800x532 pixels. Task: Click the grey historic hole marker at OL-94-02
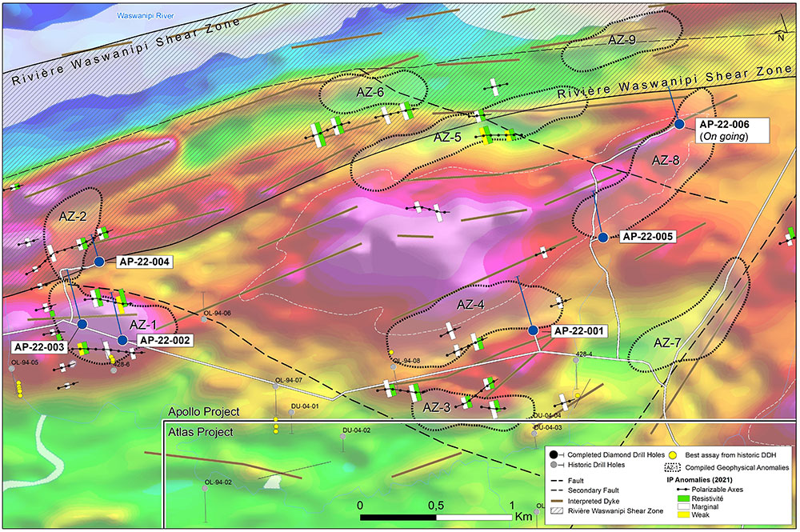pos(205,489)
